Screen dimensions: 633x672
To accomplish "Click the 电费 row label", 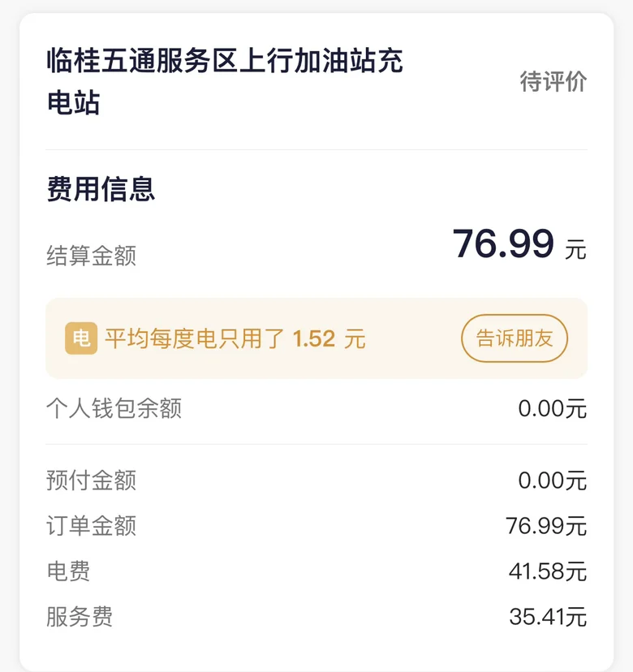I will [x=68, y=571].
